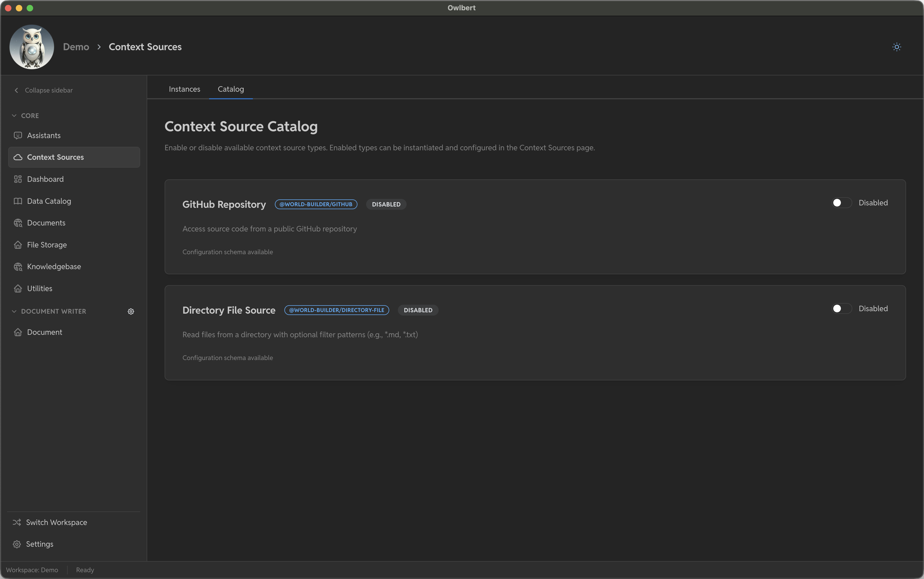924x579 pixels.
Task: Open Knowledgebase in the sidebar
Action: click(x=54, y=266)
